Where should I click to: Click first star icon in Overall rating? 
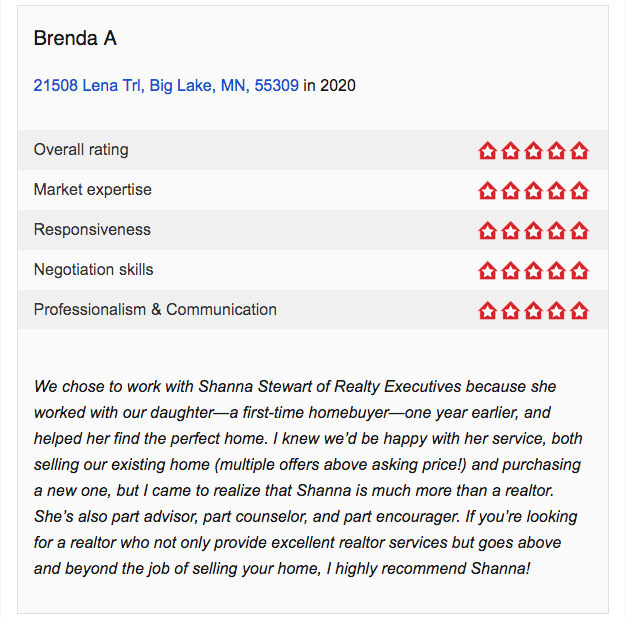[x=487, y=151]
